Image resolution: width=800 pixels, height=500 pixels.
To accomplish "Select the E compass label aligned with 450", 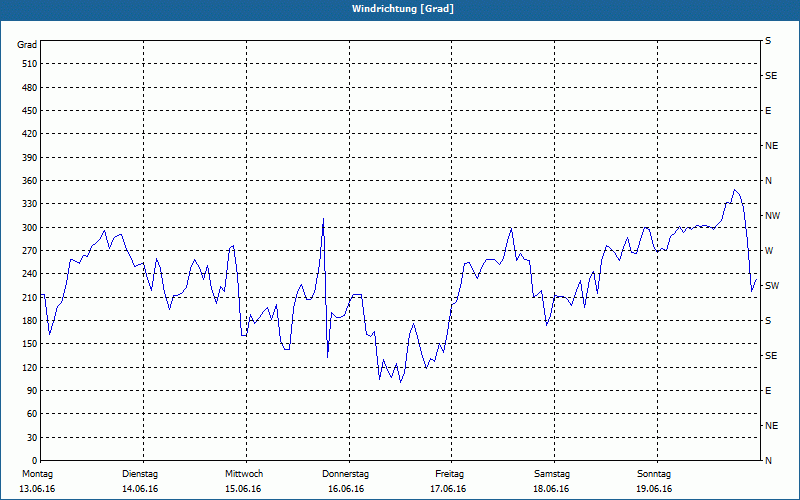I will tap(768, 111).
